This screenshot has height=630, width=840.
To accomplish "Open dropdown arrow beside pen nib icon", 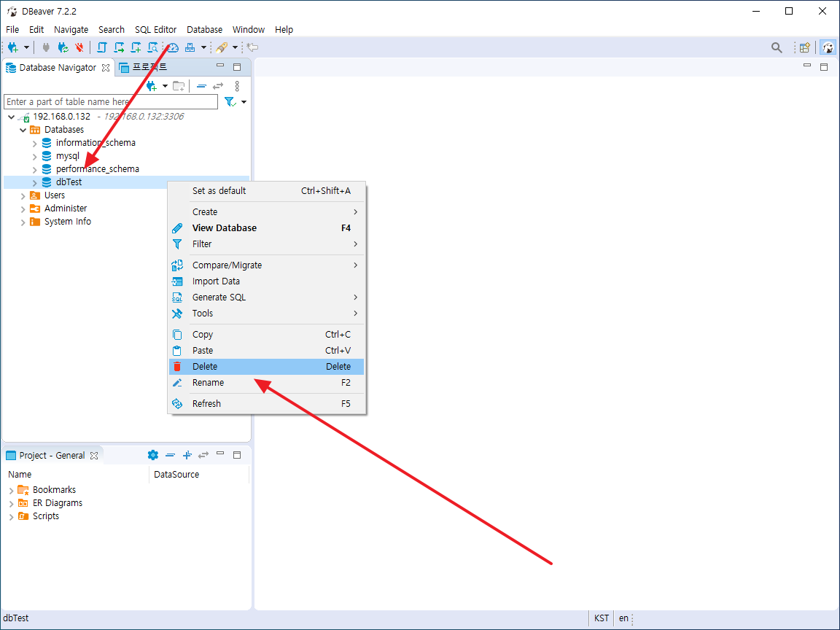I will tap(235, 47).
